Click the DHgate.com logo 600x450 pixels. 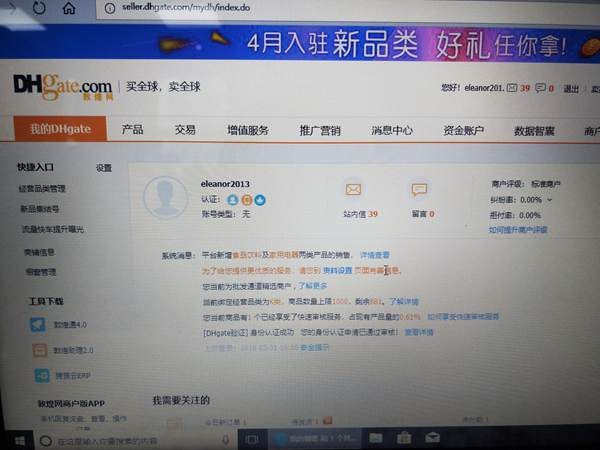pyautogui.click(x=63, y=87)
